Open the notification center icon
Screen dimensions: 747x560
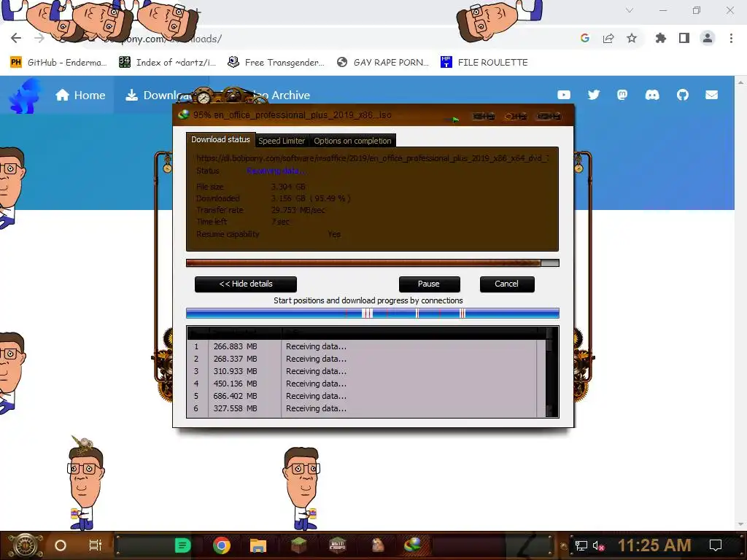716,545
